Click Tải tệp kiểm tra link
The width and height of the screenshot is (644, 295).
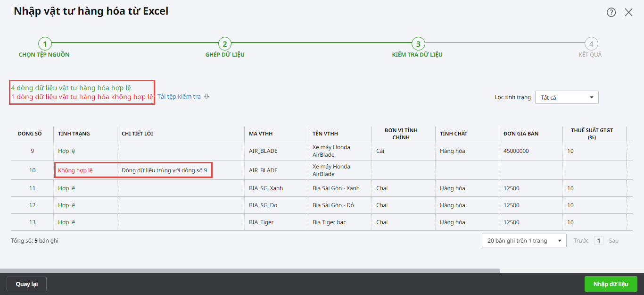179,97
